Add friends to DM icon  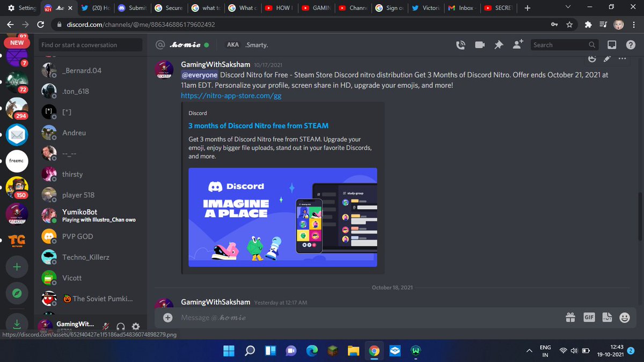[x=517, y=45]
